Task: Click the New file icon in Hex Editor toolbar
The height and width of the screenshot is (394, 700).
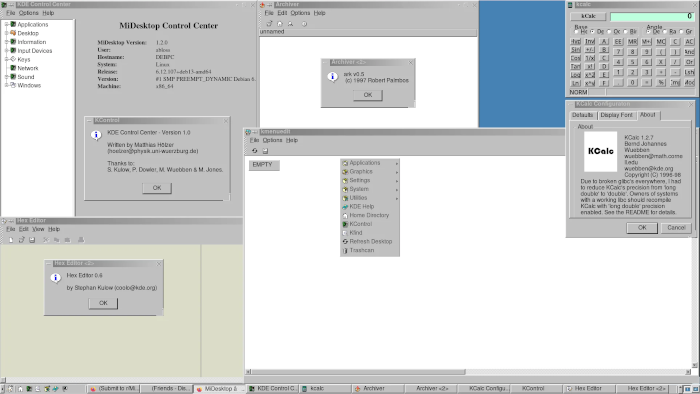Action: pyautogui.click(x=11, y=240)
